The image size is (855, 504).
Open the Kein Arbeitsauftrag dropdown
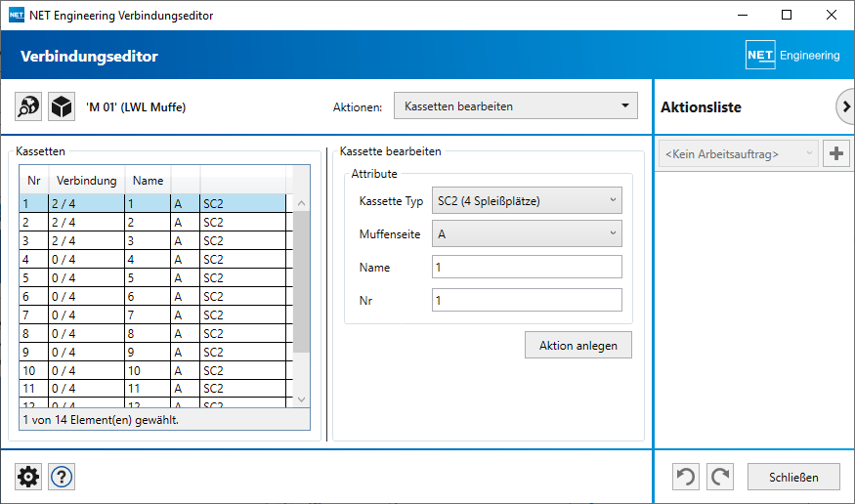[x=739, y=153]
